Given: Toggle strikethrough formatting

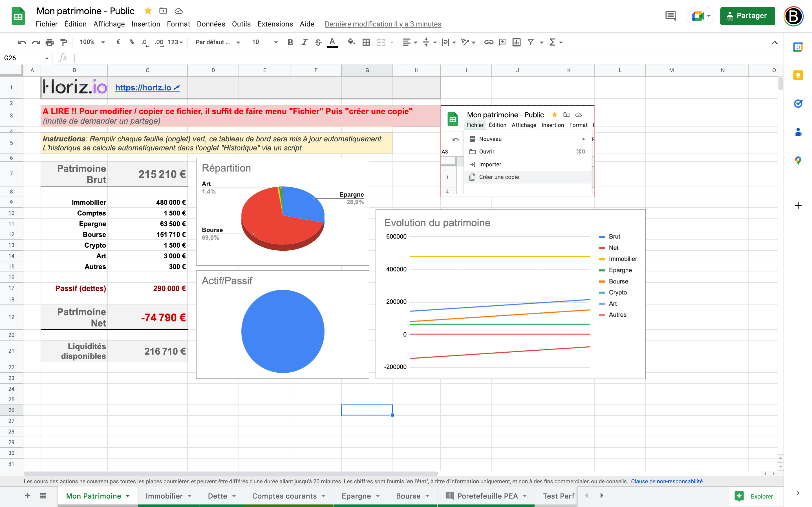Looking at the screenshot, I should click(x=318, y=42).
